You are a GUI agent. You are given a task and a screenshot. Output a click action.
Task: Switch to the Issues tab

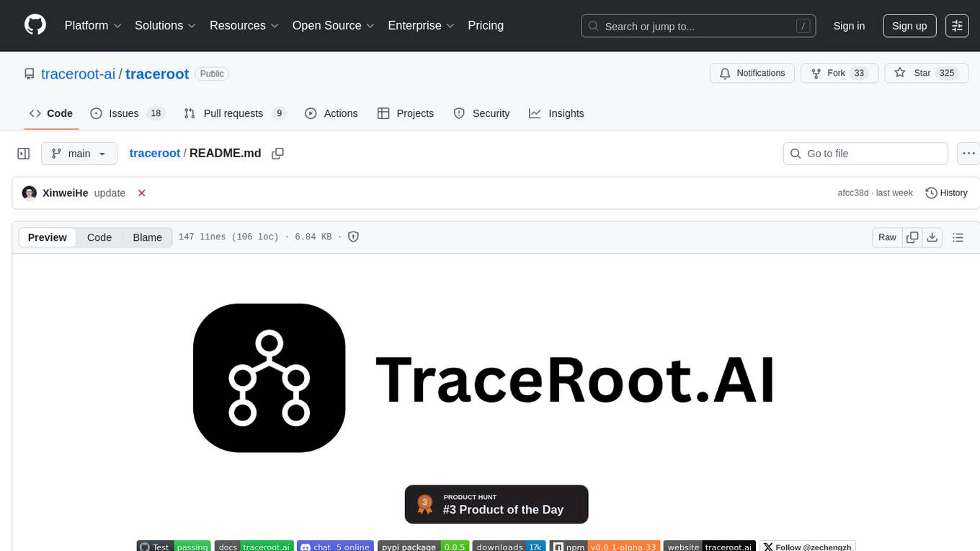(x=128, y=113)
